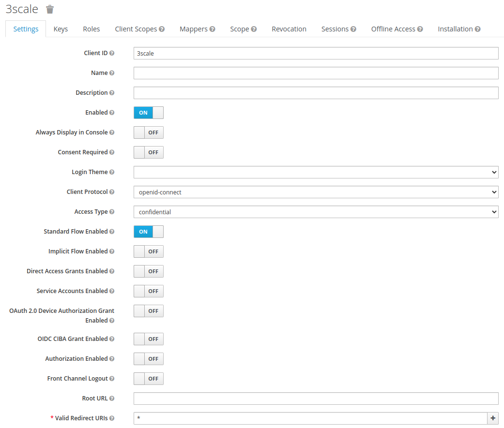
Task: Enable the OIDC CIBA Grant switch
Action: pyautogui.click(x=149, y=339)
